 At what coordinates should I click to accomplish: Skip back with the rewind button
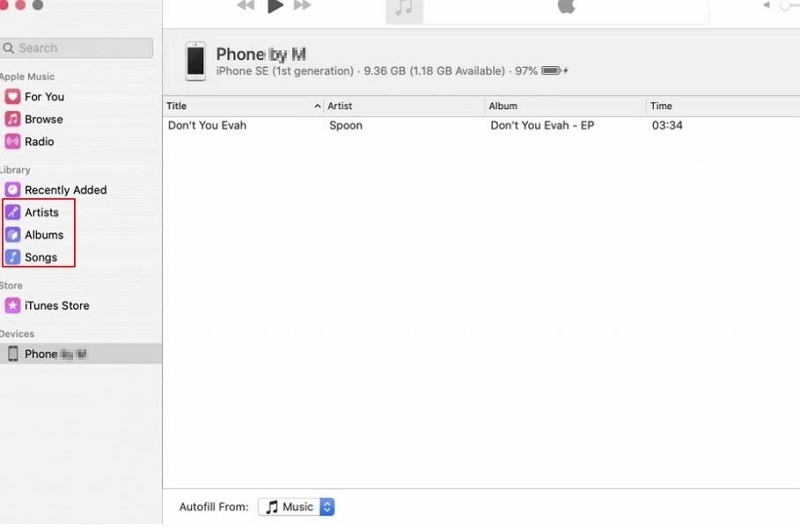246,6
